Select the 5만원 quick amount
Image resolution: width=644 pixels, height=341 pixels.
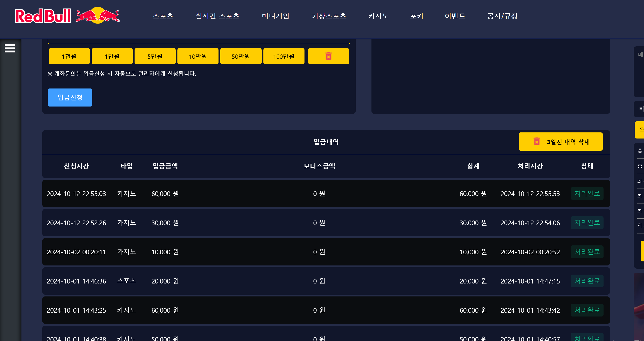[155, 56]
